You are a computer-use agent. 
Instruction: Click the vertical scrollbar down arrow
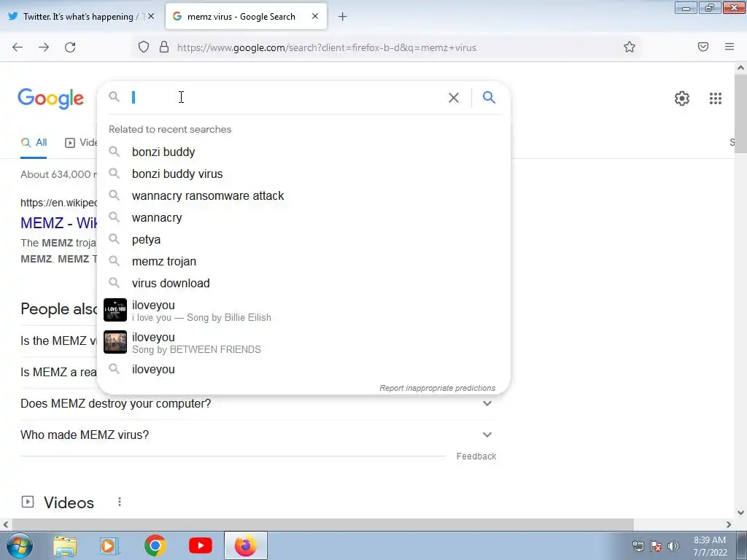coord(740,513)
